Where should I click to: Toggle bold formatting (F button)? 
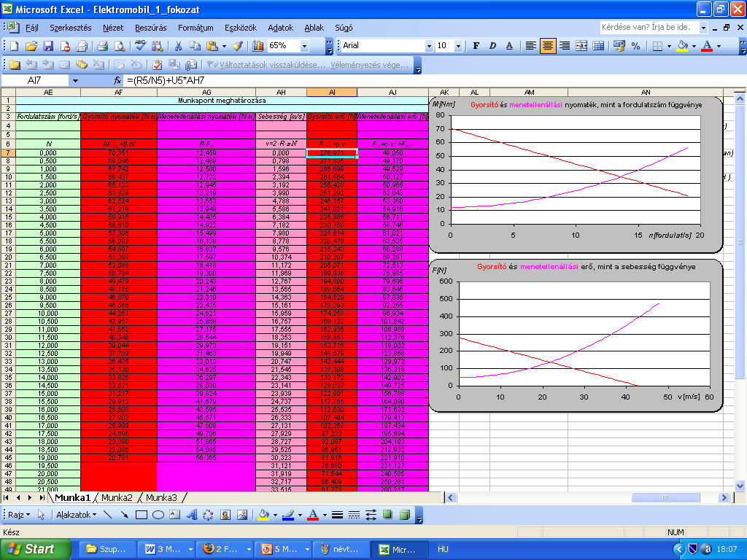476,46
